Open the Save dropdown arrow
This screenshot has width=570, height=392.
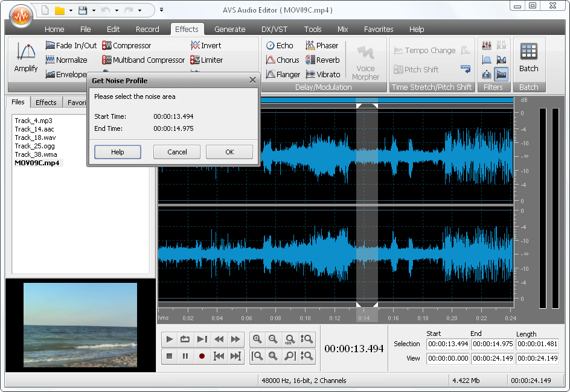click(94, 10)
